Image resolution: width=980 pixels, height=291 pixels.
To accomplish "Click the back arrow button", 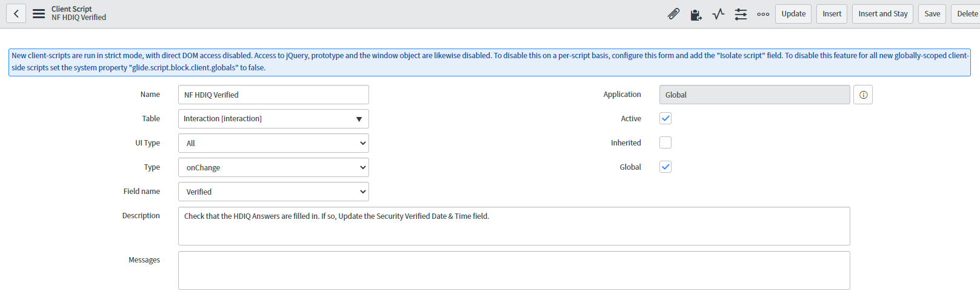I will tap(16, 13).
